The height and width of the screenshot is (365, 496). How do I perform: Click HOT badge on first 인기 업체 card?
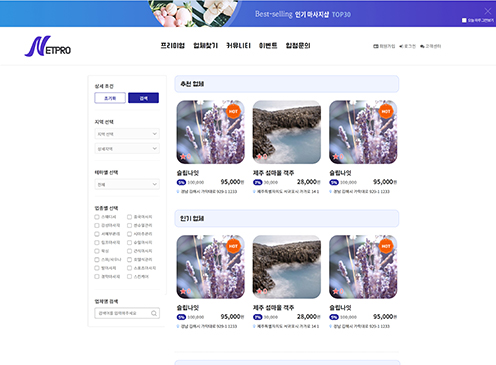point(233,246)
